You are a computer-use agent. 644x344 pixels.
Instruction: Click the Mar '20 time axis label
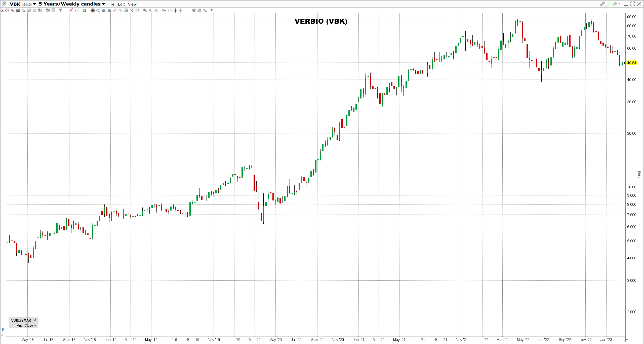[x=255, y=340]
